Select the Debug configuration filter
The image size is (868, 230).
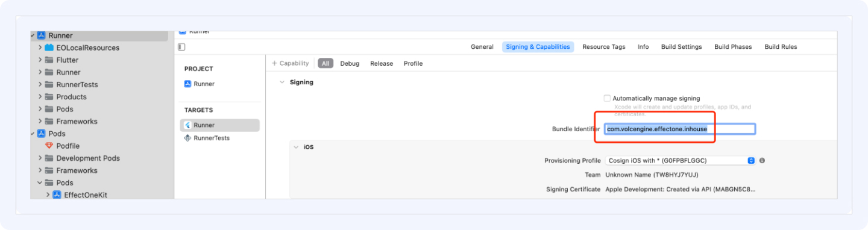point(350,63)
